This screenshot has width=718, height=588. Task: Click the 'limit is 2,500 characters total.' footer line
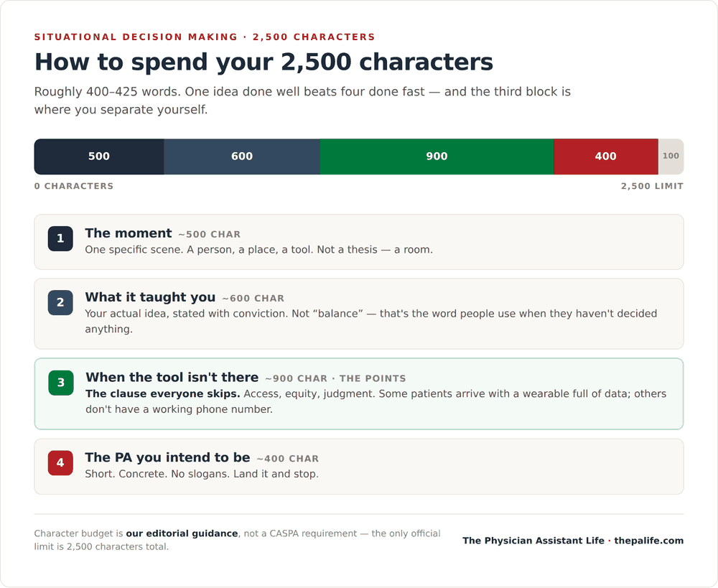[101, 547]
